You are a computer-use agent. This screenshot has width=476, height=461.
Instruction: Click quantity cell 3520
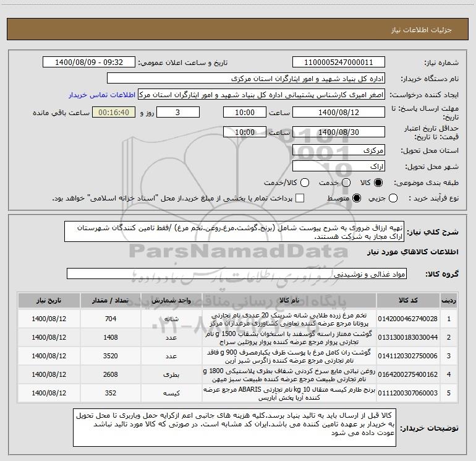(111, 356)
